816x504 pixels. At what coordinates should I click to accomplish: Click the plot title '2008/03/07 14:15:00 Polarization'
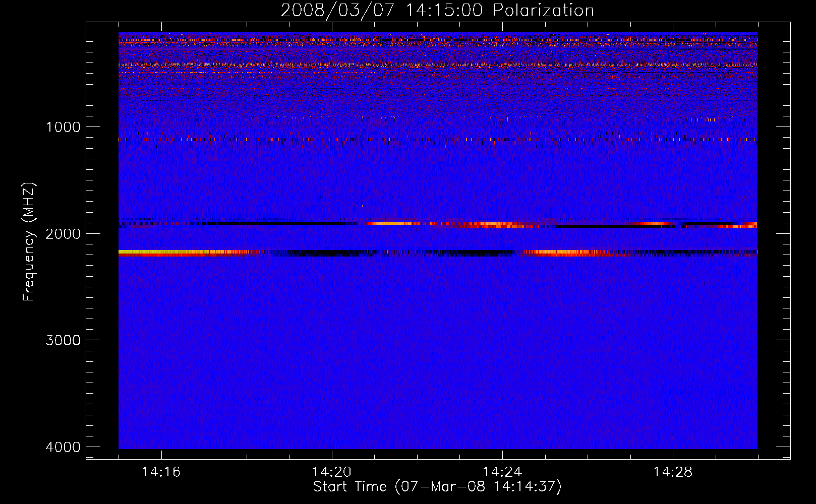tap(437, 11)
